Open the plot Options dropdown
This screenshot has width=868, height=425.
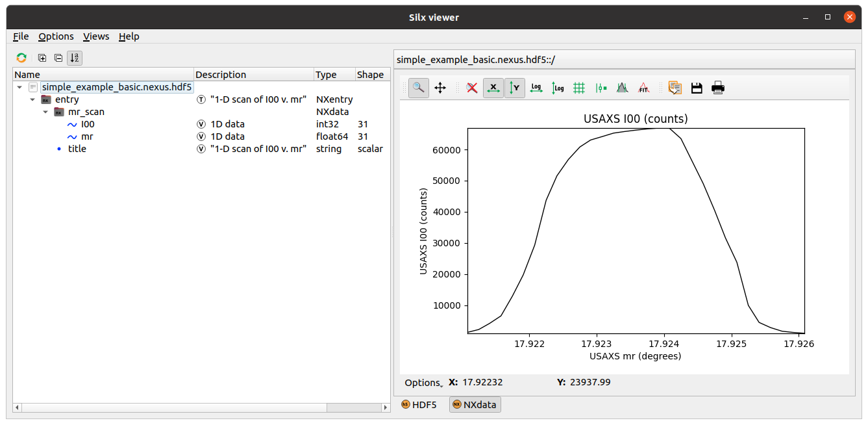coord(423,383)
